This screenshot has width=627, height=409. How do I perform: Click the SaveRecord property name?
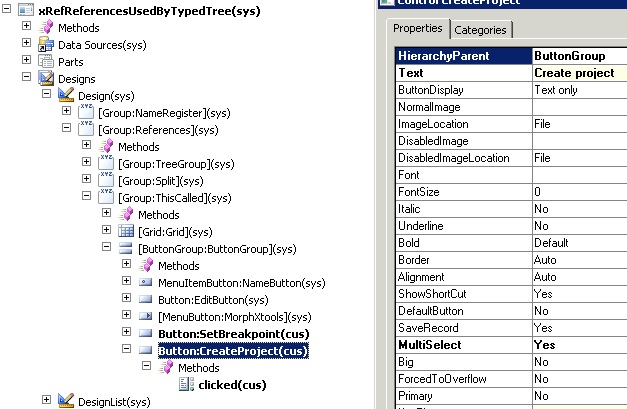coord(428,328)
